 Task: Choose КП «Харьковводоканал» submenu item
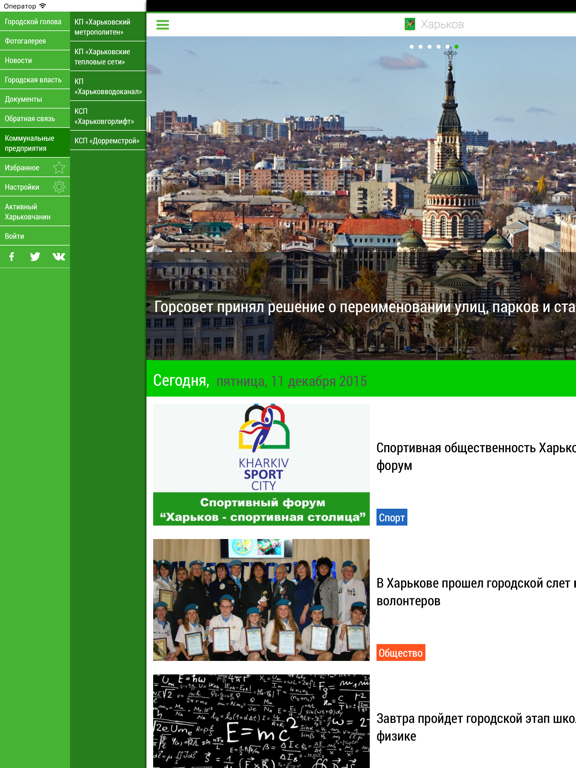108,86
